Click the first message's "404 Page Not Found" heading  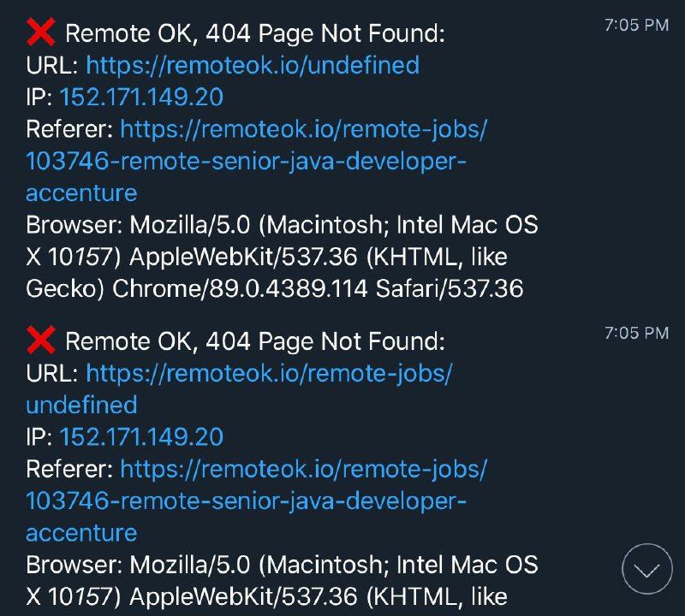(x=256, y=33)
